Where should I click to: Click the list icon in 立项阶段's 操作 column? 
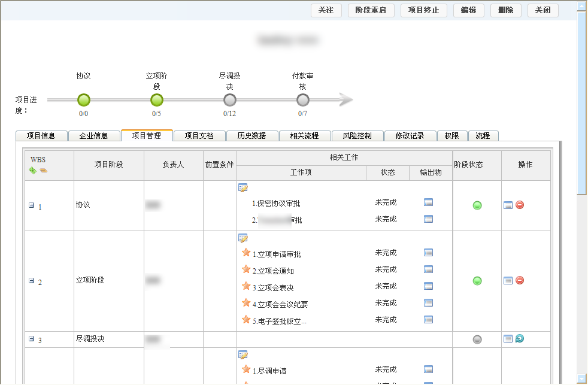click(x=508, y=280)
